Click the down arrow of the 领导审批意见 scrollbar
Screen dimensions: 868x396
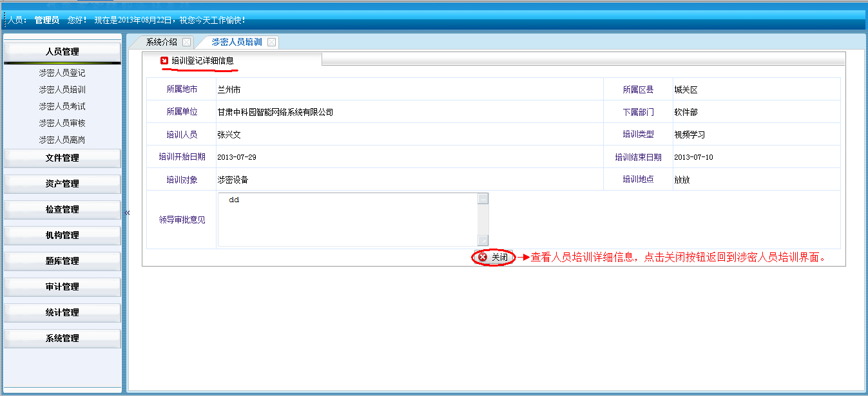click(483, 241)
